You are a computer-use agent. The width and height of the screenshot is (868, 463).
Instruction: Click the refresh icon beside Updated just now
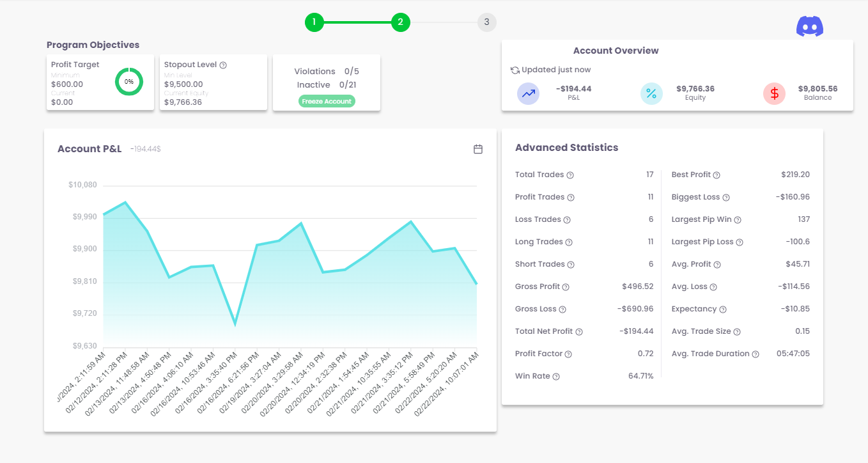[x=515, y=70]
